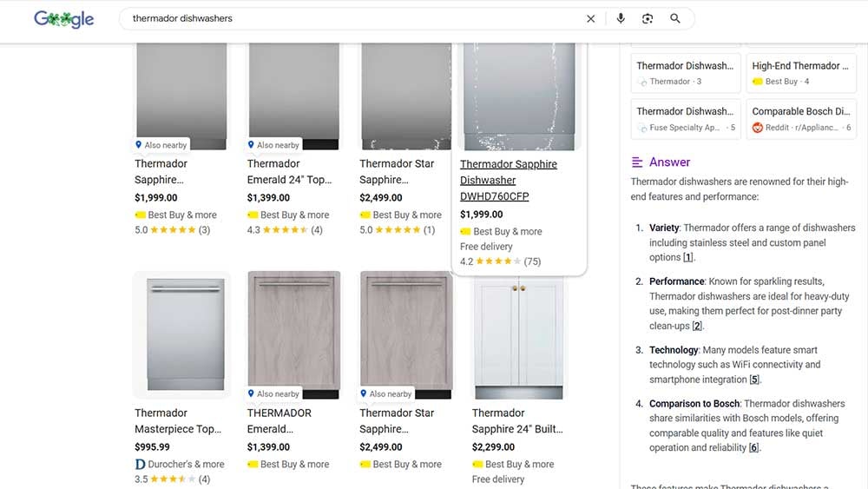This screenshot has width=868, height=489.
Task: Click 'Best Buy & more' under Sapphire 24" Built
Action: point(519,464)
